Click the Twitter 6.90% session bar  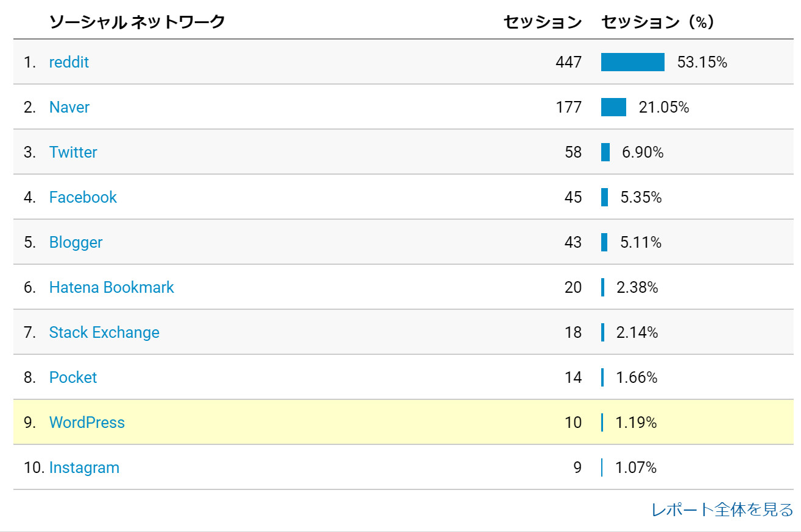605,152
